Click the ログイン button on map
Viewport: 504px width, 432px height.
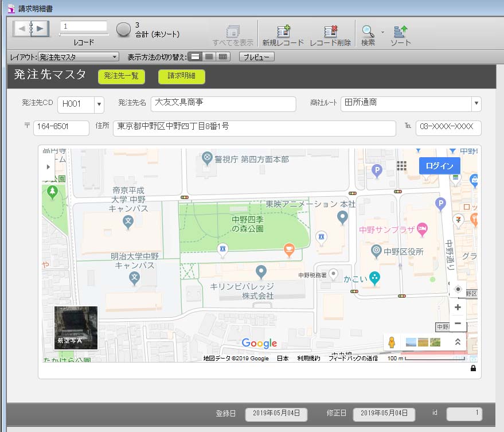(x=439, y=166)
